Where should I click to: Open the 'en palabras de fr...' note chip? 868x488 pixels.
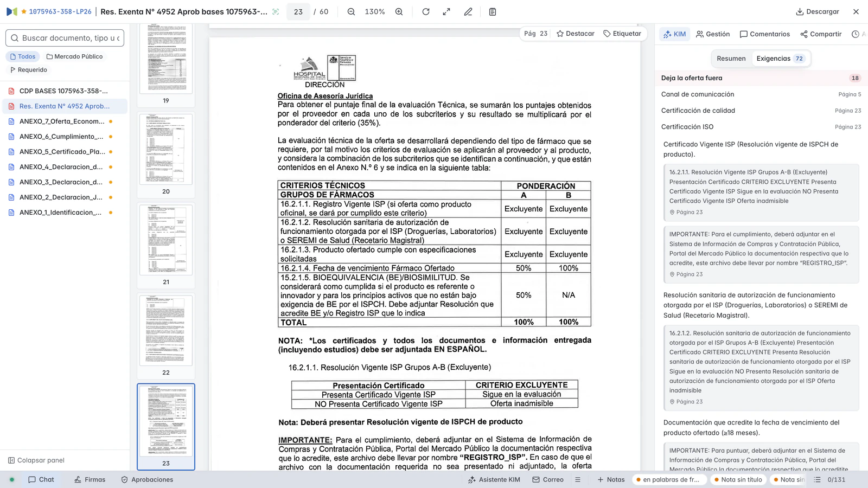[670, 479]
